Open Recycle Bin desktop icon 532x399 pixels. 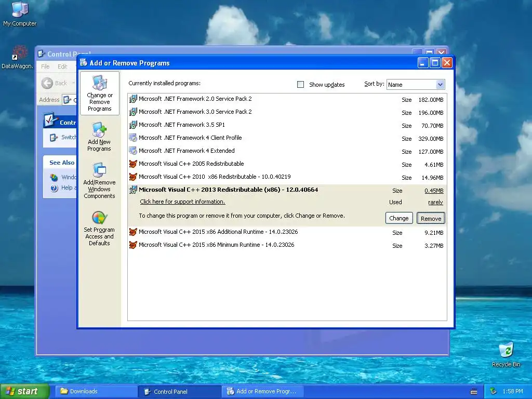point(506,350)
